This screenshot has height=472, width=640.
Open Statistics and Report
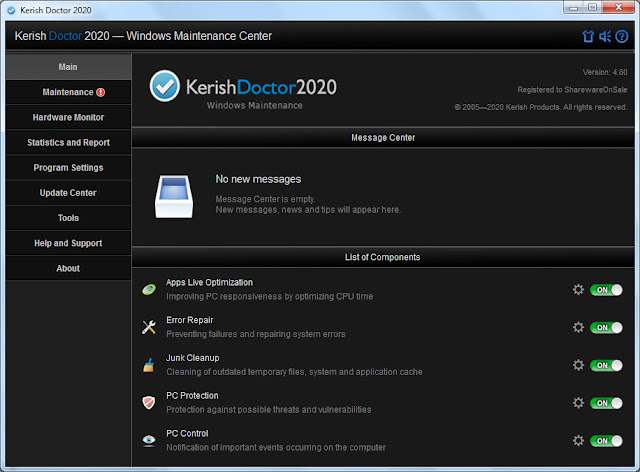point(68,142)
